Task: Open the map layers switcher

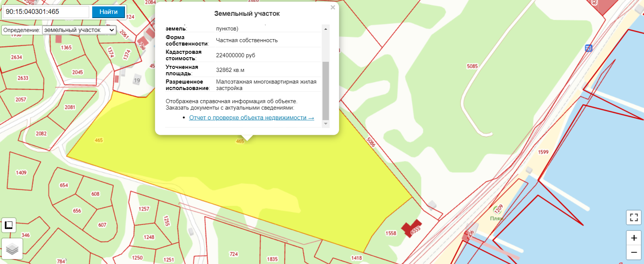Action: [12, 249]
